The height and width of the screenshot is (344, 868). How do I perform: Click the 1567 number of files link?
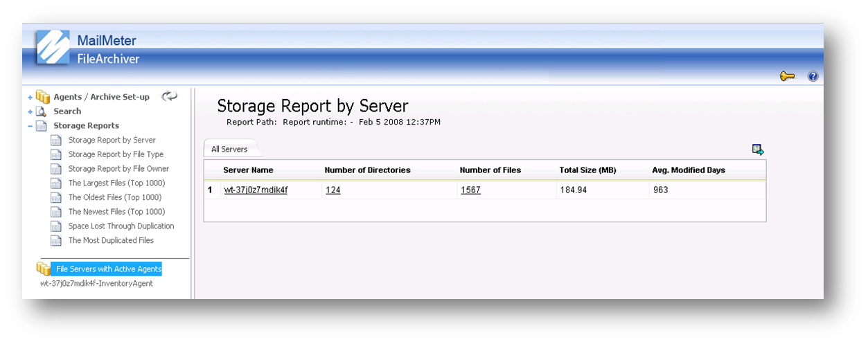tap(470, 190)
